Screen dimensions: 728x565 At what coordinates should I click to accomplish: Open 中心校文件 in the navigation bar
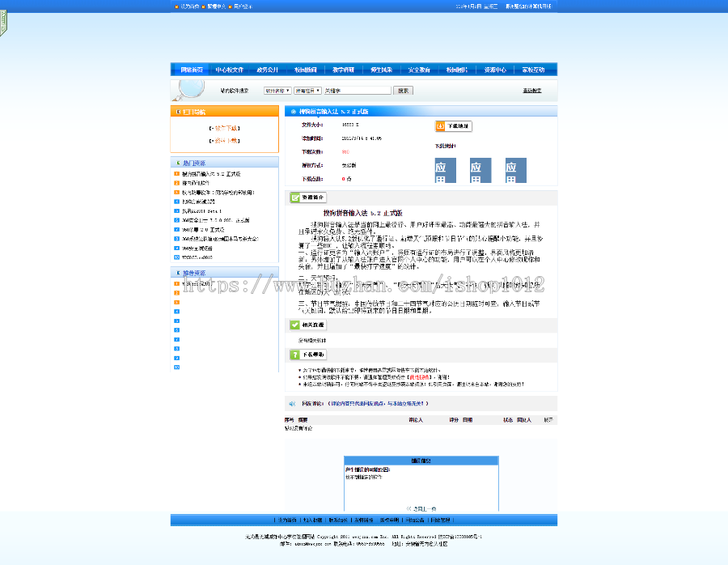[x=230, y=70]
